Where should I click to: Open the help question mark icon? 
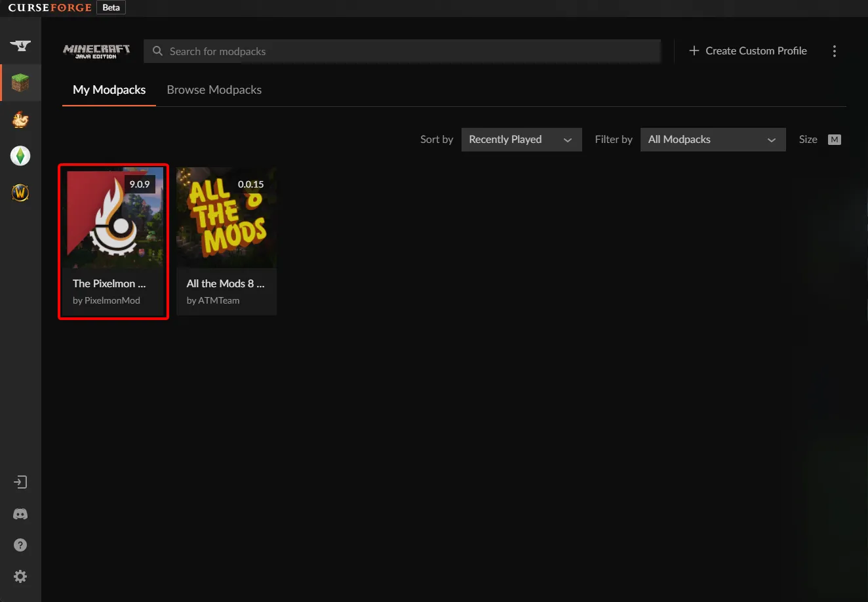(x=20, y=545)
